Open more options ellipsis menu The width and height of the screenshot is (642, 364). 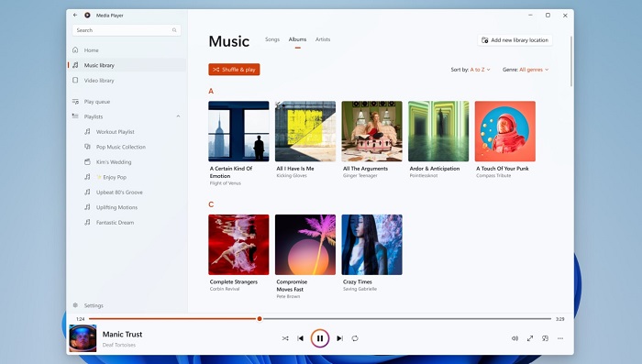[560, 338]
